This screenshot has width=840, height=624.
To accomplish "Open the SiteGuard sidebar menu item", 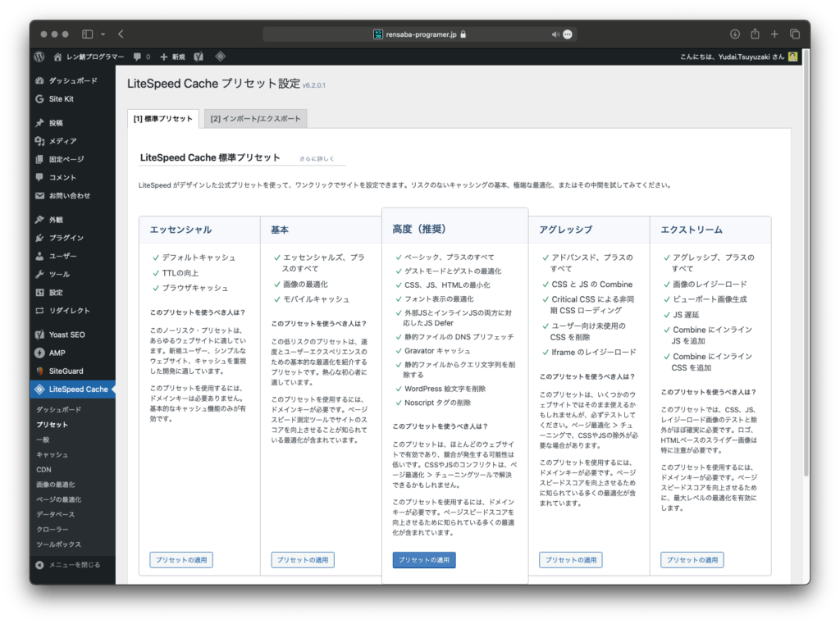I will pyautogui.click(x=66, y=371).
